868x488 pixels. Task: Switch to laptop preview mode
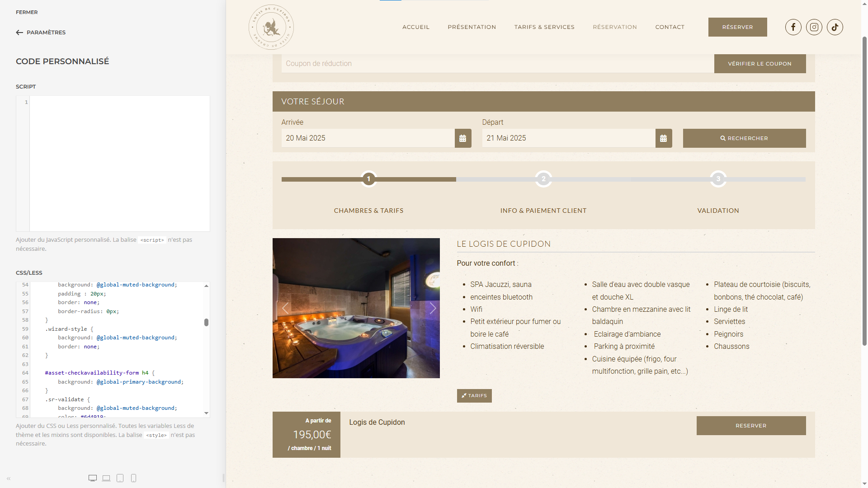(x=106, y=478)
